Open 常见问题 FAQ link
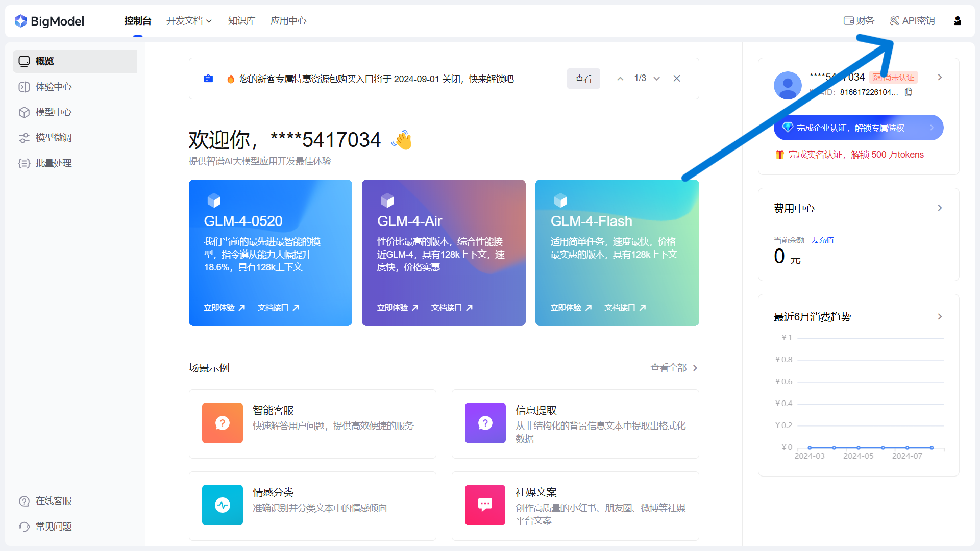This screenshot has width=980, height=551. pyautogui.click(x=45, y=527)
